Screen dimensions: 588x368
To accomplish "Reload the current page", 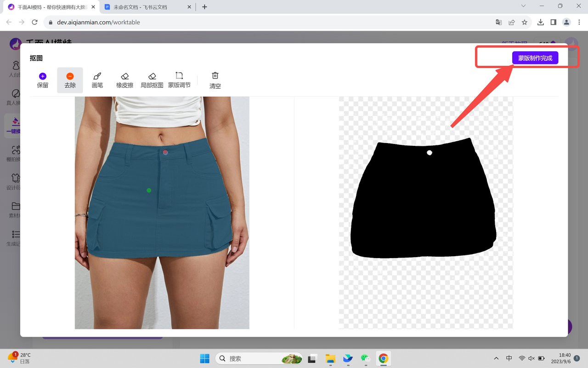I will click(34, 22).
